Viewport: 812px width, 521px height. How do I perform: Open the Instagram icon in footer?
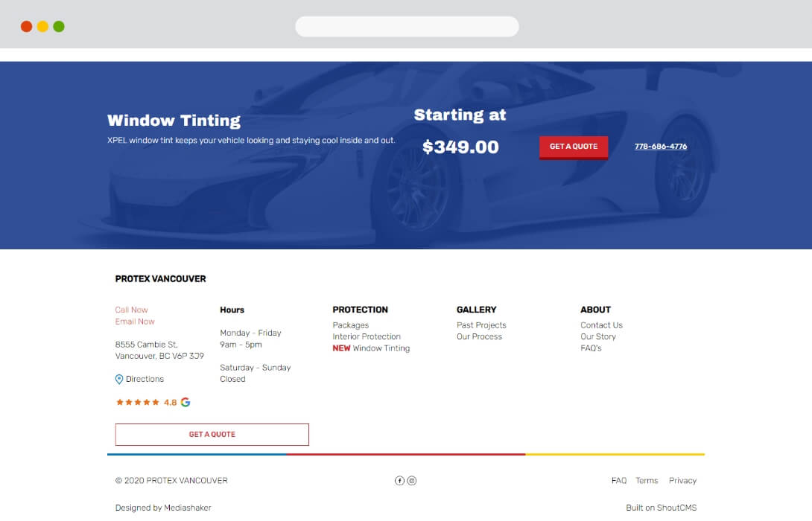pos(412,481)
